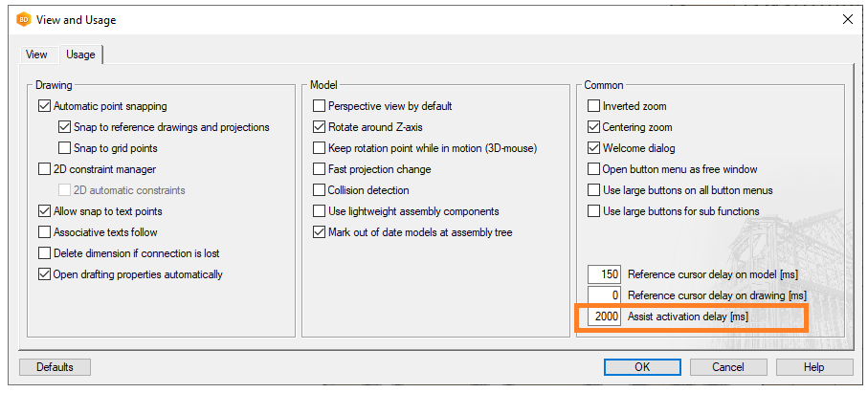Close the View and Usage dialog window
Viewport: 868px width, 393px height.
[846, 19]
